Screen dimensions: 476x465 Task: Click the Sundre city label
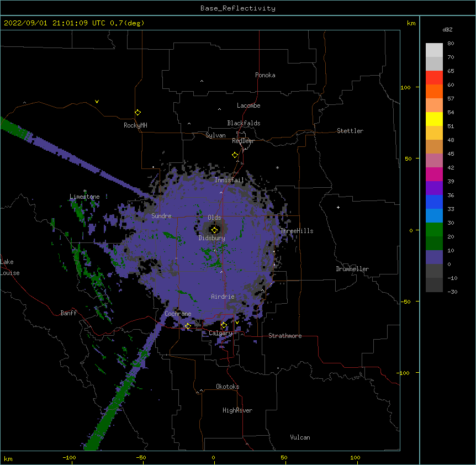(x=161, y=216)
